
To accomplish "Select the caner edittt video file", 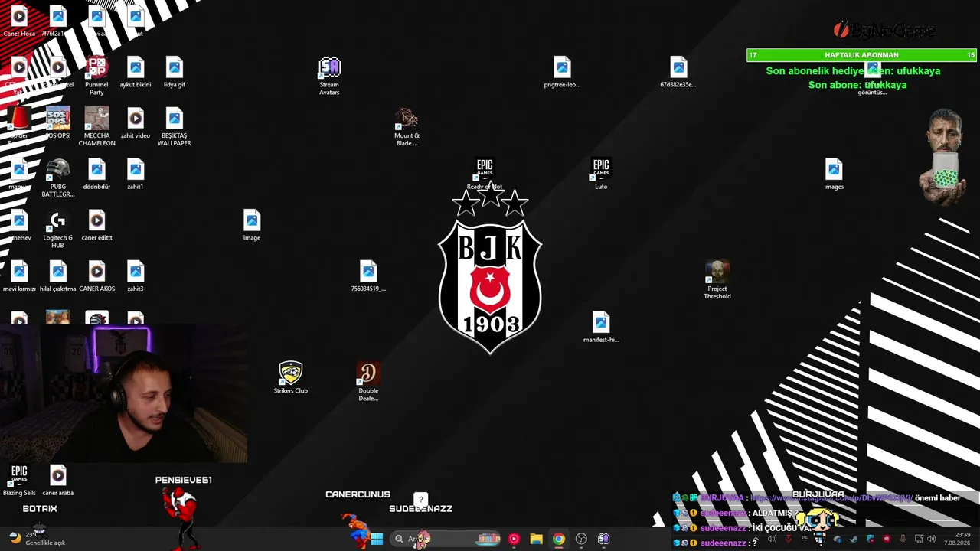I will click(x=96, y=226).
